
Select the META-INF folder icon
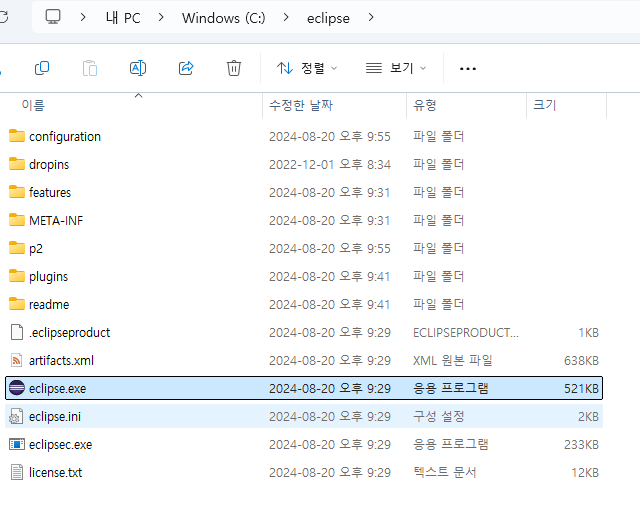coord(17,220)
